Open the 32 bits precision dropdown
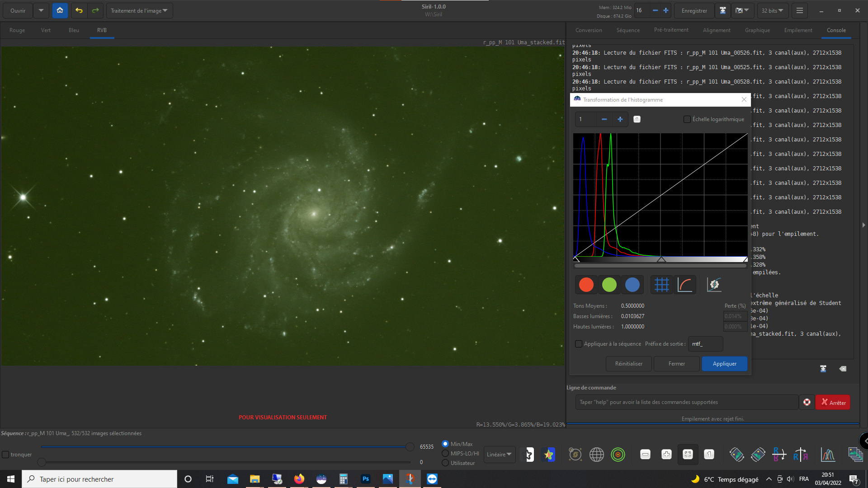Image resolution: width=868 pixels, height=488 pixels. 773,10
